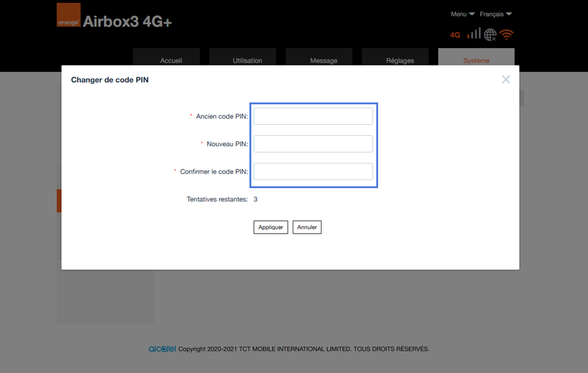The image size is (588, 373).
Task: Close the Changer de code PIN dialog
Action: [x=506, y=80]
